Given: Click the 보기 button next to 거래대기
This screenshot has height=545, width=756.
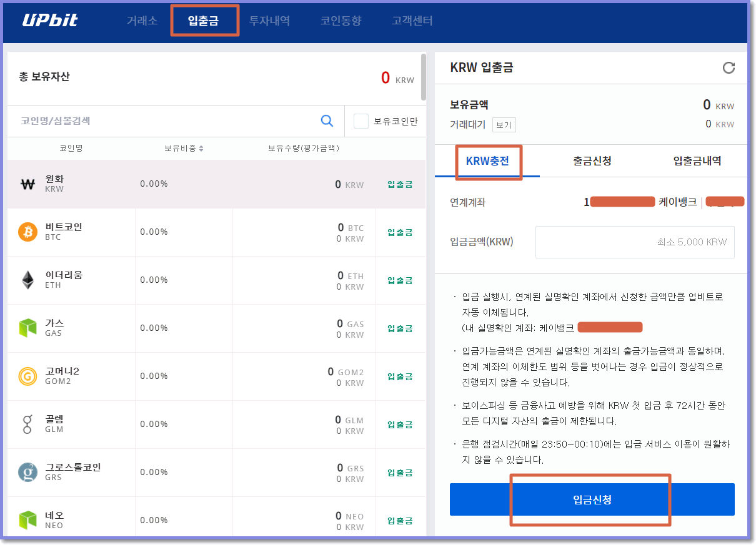Looking at the screenshot, I should pyautogui.click(x=504, y=125).
